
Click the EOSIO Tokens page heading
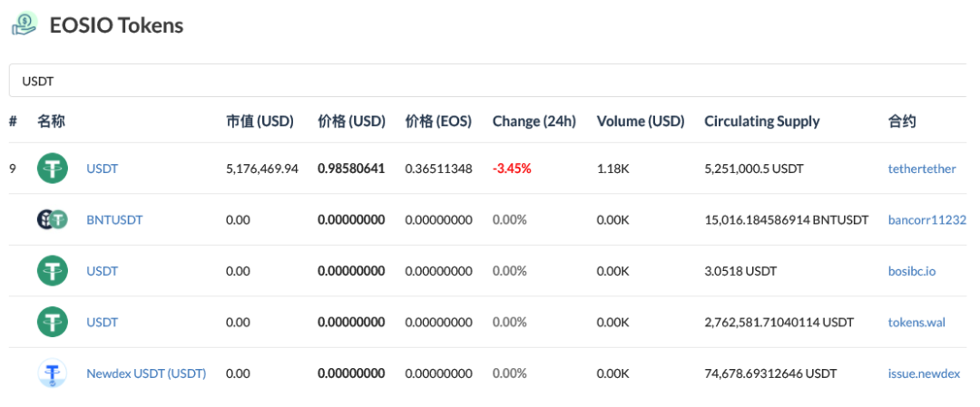pyautogui.click(x=116, y=25)
